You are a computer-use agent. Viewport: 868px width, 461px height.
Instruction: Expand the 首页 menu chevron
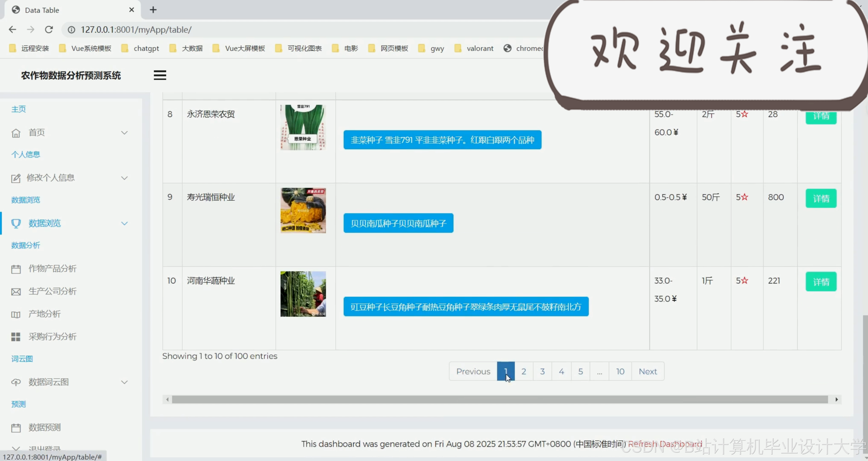(124, 133)
